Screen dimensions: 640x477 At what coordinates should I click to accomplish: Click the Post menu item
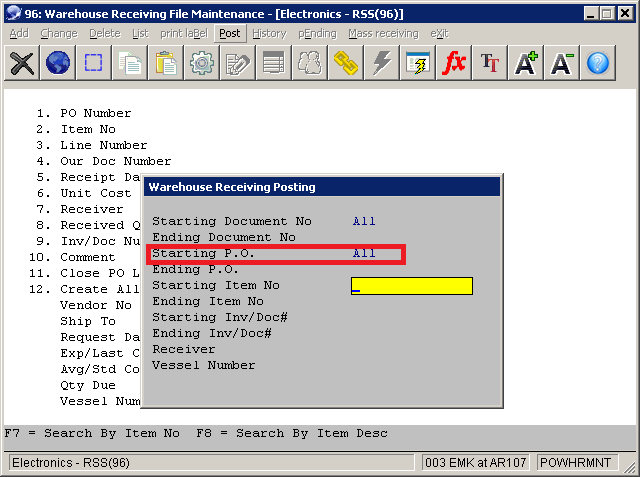pos(230,33)
